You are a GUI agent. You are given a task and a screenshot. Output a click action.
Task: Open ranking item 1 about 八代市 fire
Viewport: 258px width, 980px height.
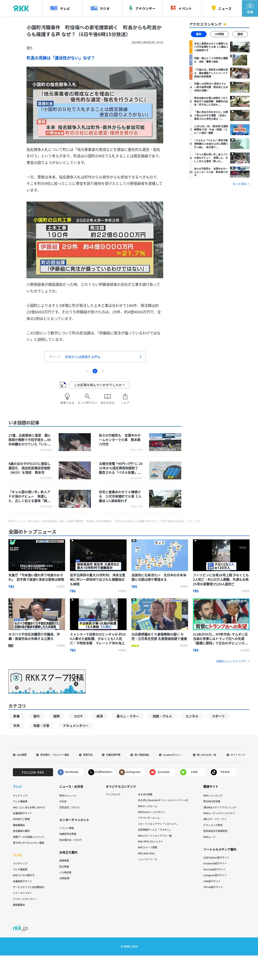(220, 47)
